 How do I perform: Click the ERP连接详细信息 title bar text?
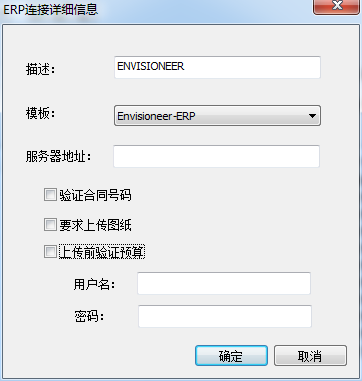(x=50, y=9)
